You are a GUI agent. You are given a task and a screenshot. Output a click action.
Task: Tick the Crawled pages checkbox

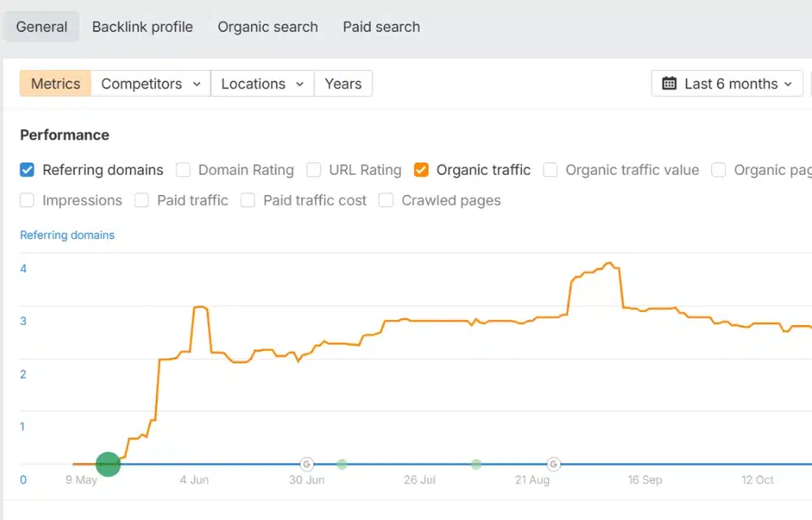click(386, 201)
